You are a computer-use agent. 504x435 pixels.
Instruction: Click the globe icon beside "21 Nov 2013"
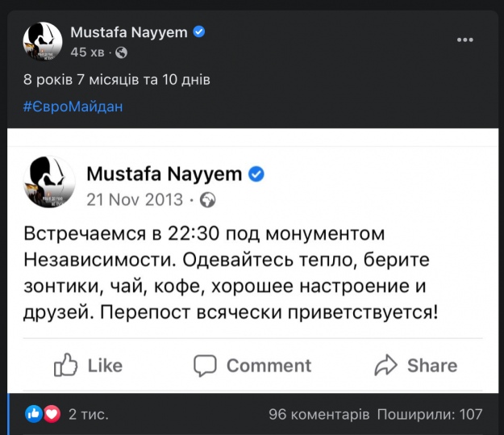click(207, 199)
